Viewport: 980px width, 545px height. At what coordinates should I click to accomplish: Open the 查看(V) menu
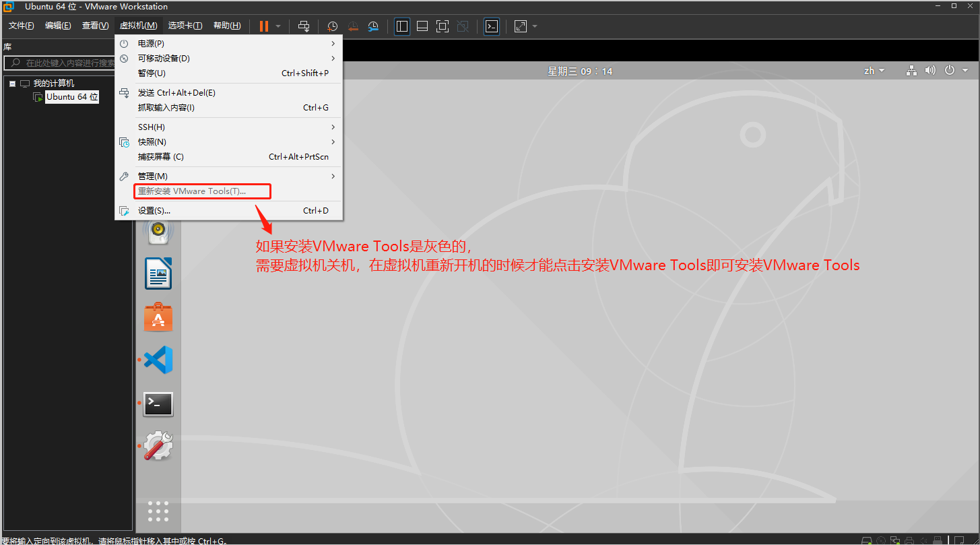[x=95, y=26]
